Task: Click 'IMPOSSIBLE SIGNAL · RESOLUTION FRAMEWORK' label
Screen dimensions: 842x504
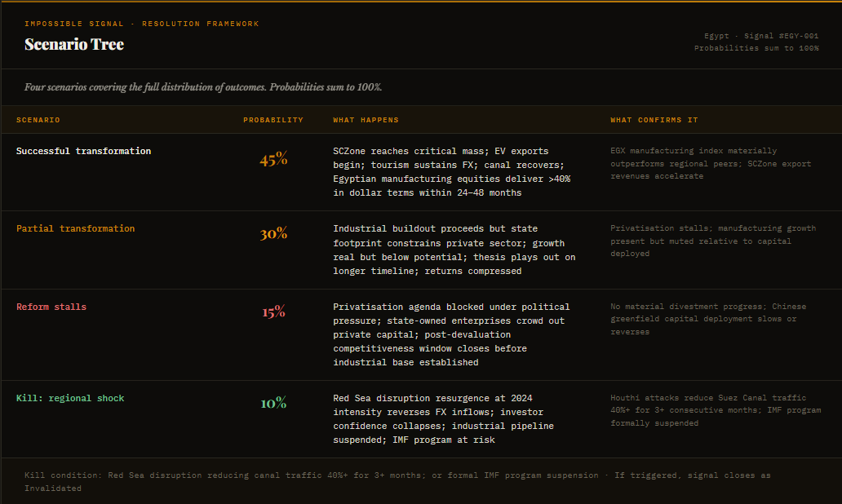Action: (x=142, y=24)
